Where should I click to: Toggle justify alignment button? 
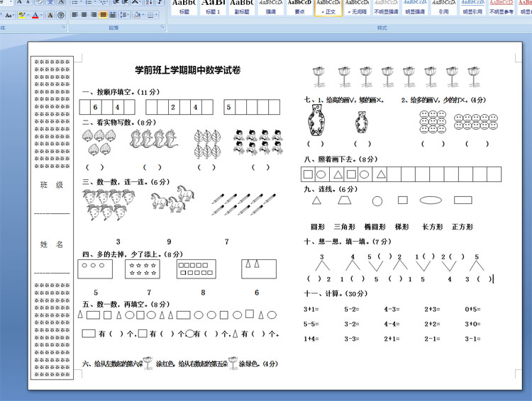[103, 15]
